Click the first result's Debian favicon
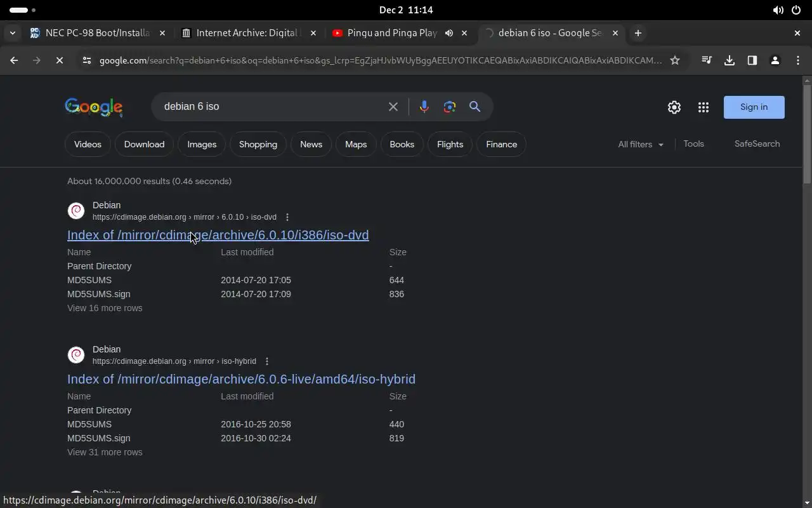This screenshot has height=508, width=812. 76,211
